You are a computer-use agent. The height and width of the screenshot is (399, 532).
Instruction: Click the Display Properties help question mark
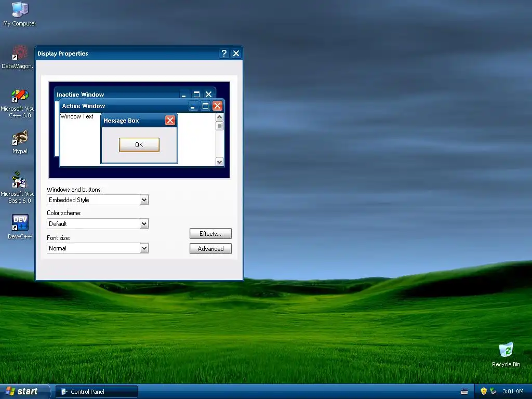coord(224,54)
